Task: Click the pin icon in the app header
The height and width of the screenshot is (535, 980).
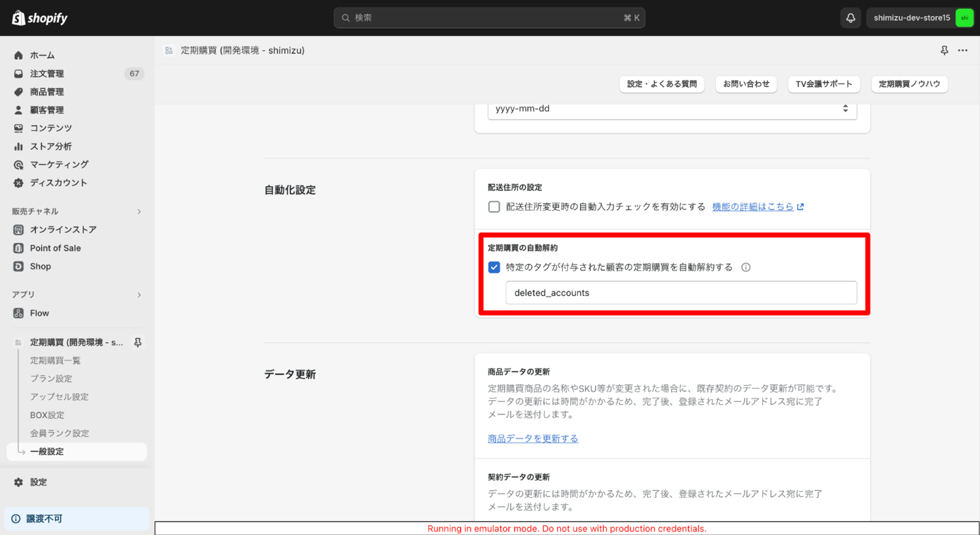Action: [944, 50]
